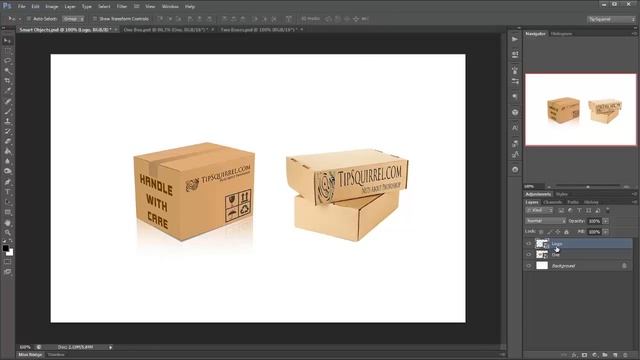640x360 pixels.
Task: Toggle Quick Mask mode icon
Action: [x=7, y=262]
